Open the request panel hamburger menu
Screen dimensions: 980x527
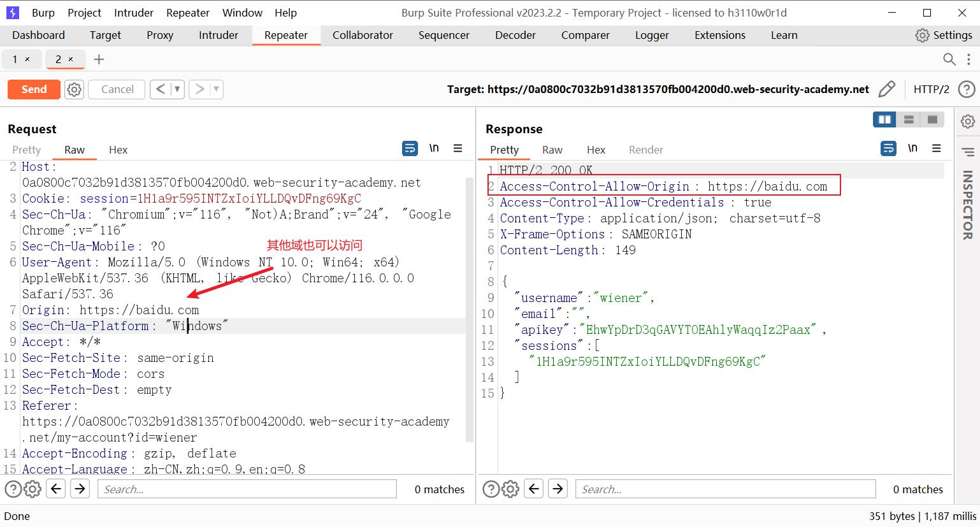coord(458,148)
